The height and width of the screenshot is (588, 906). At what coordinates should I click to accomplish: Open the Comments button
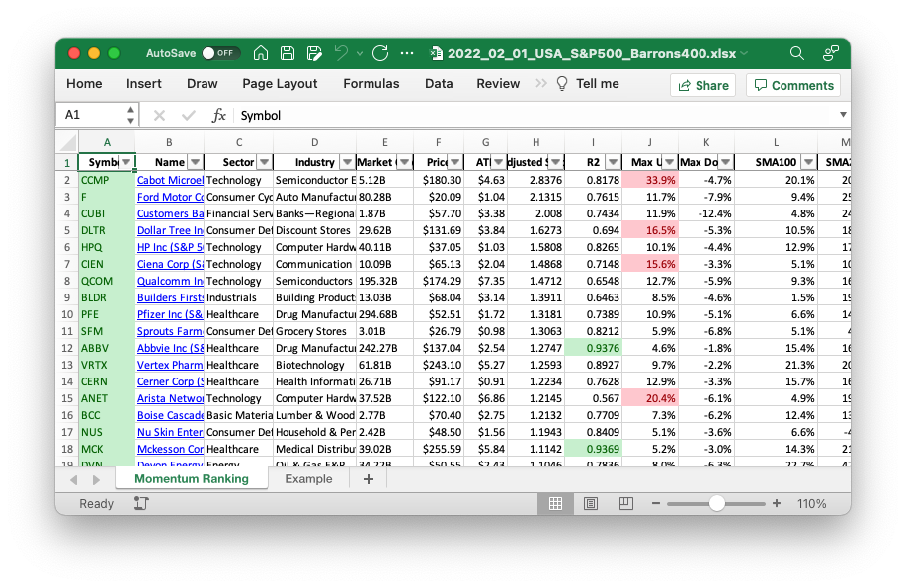(794, 86)
